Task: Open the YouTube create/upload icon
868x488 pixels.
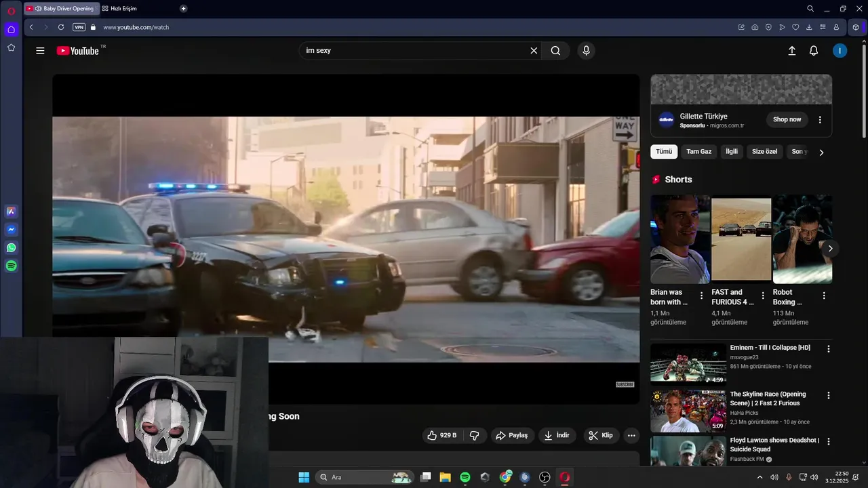Action: coord(791,51)
